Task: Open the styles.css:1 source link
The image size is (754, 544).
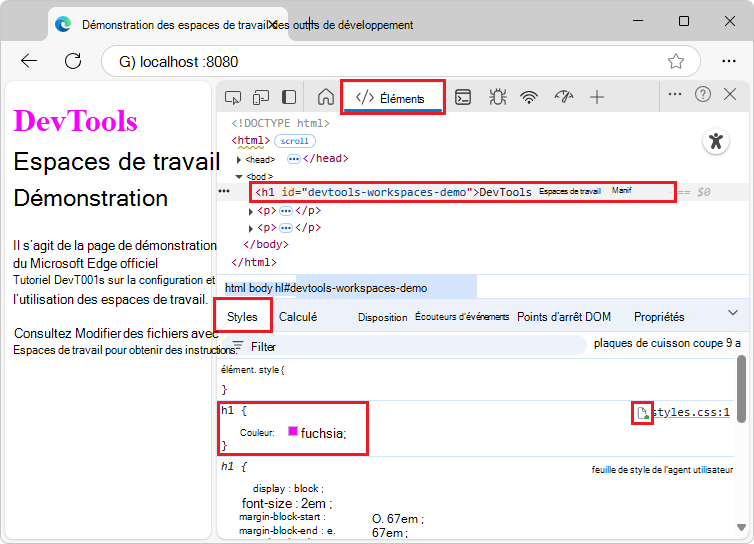Action: coord(691,412)
